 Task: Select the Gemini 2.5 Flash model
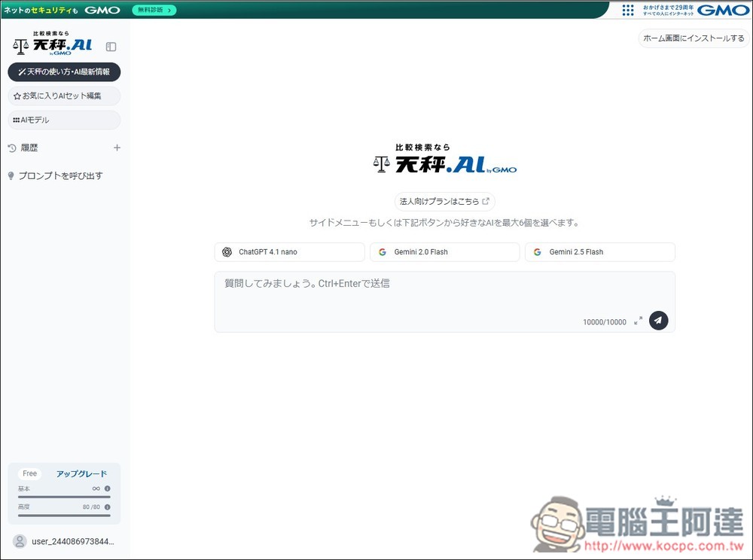pyautogui.click(x=600, y=252)
